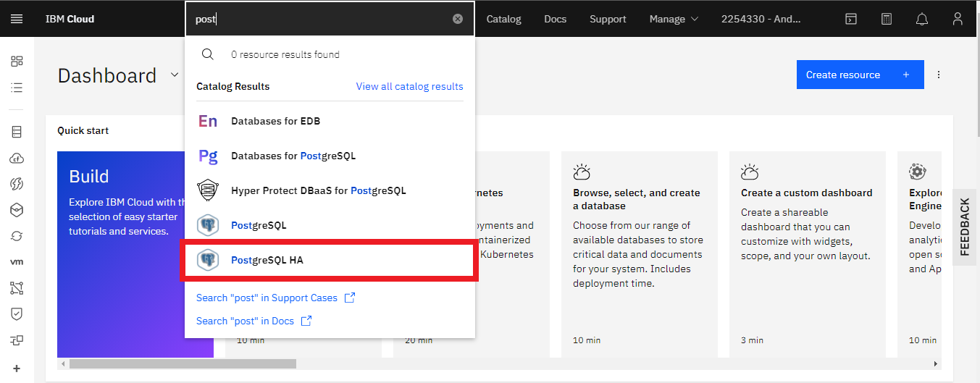Open VMware vm sidebar icon
The image size is (980, 383).
[x=17, y=262]
